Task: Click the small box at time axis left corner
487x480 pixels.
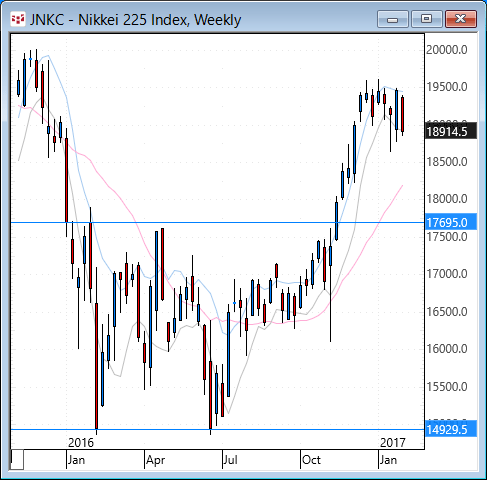Action: point(17,460)
